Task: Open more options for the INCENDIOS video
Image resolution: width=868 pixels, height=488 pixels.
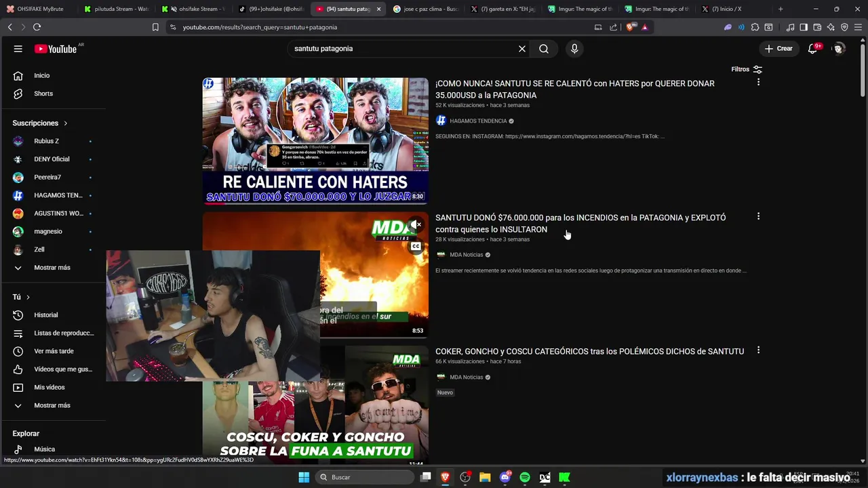Action: coord(758,216)
